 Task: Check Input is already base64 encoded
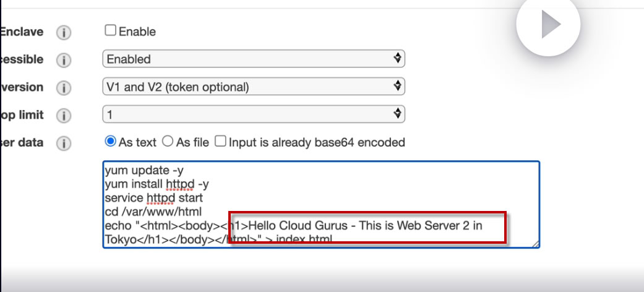click(x=221, y=142)
